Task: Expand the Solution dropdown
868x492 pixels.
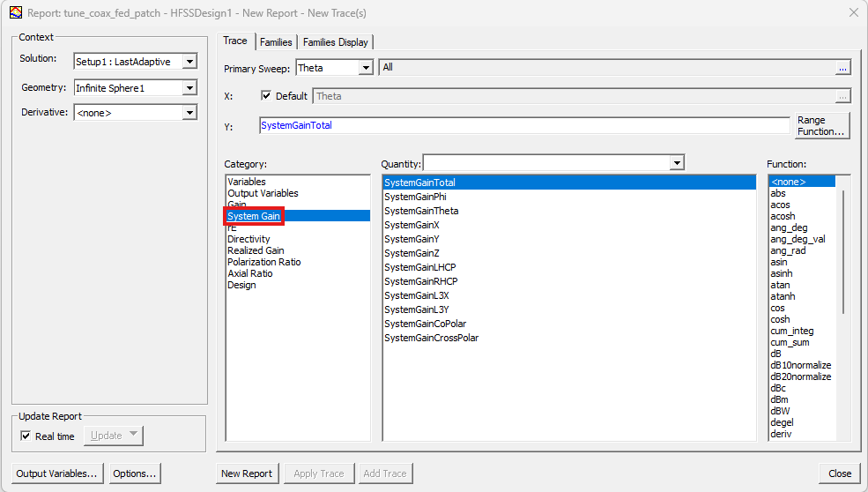Action: click(x=189, y=62)
